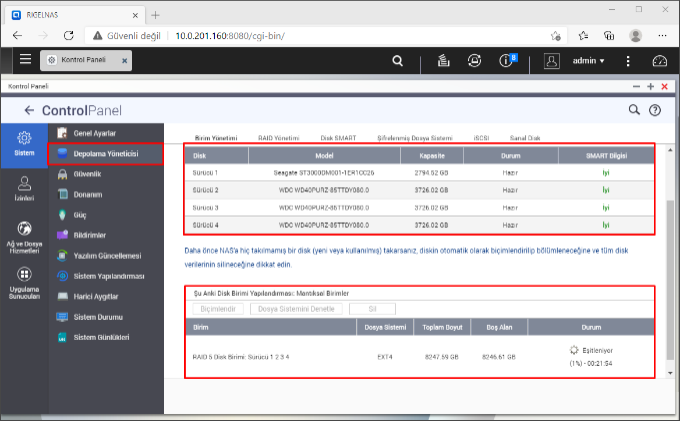The height and width of the screenshot is (421, 680).
Task: Maximize Kontrol Paneli window with plus icon
Action: click(x=651, y=87)
